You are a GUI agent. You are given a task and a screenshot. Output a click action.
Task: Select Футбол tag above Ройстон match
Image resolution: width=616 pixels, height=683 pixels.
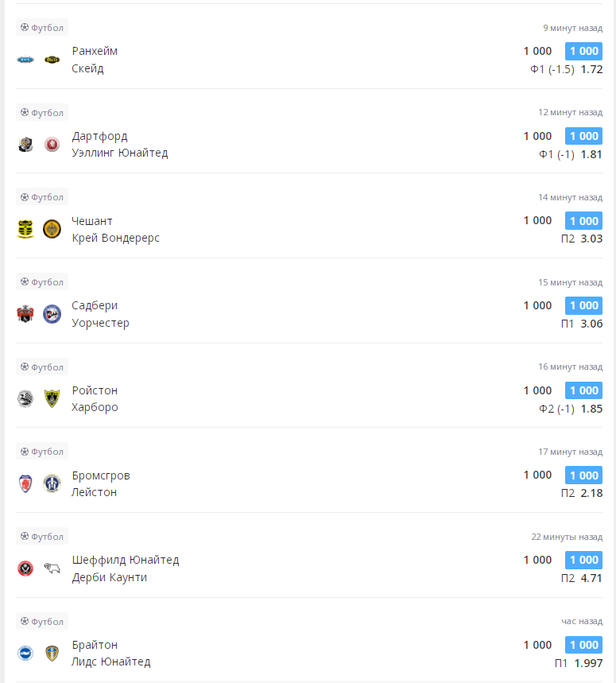click(x=42, y=367)
